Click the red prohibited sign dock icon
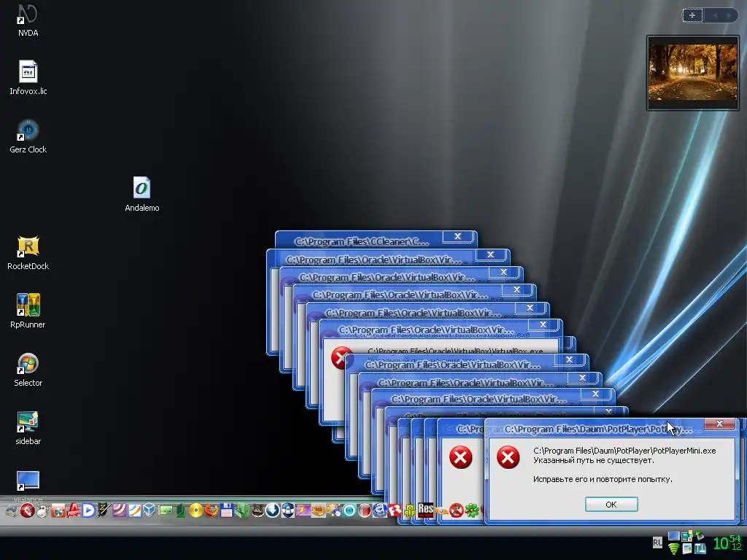Image resolution: width=747 pixels, height=560 pixels. coord(457,510)
